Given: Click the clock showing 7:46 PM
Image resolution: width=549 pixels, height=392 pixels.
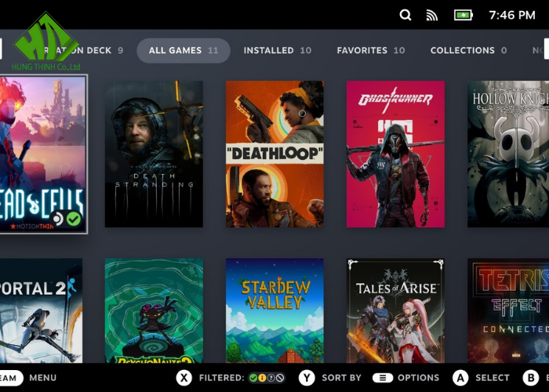Looking at the screenshot, I should click(512, 15).
